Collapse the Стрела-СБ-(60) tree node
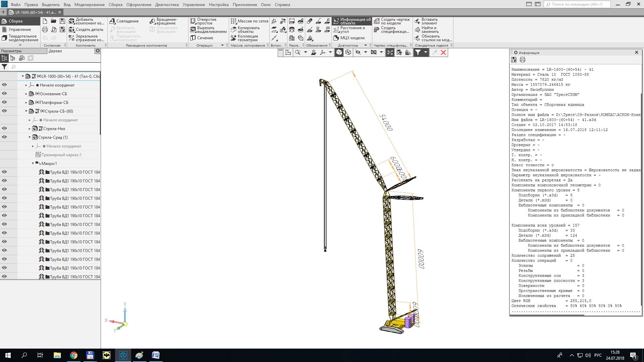Image resolution: width=644 pixels, height=362 pixels. click(26, 111)
